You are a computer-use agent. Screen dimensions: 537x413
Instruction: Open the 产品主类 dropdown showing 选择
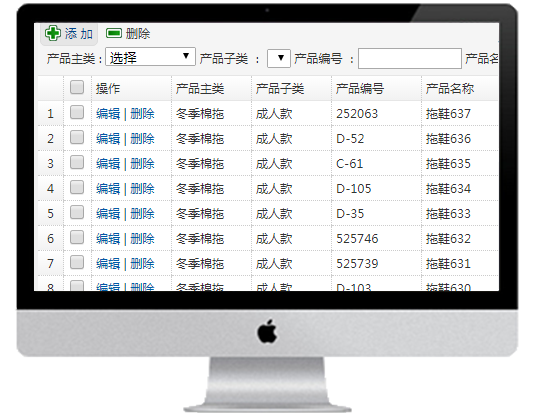(150, 57)
